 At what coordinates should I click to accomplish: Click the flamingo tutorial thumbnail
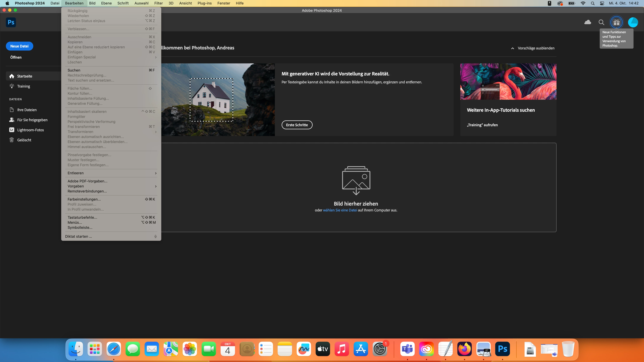click(x=508, y=81)
